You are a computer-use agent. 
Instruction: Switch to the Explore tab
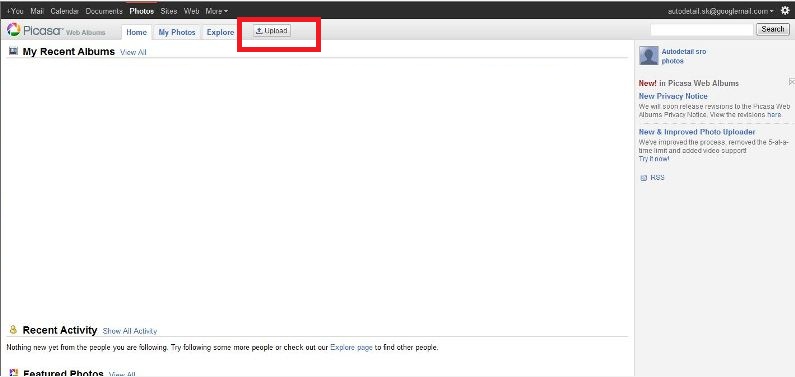(220, 32)
